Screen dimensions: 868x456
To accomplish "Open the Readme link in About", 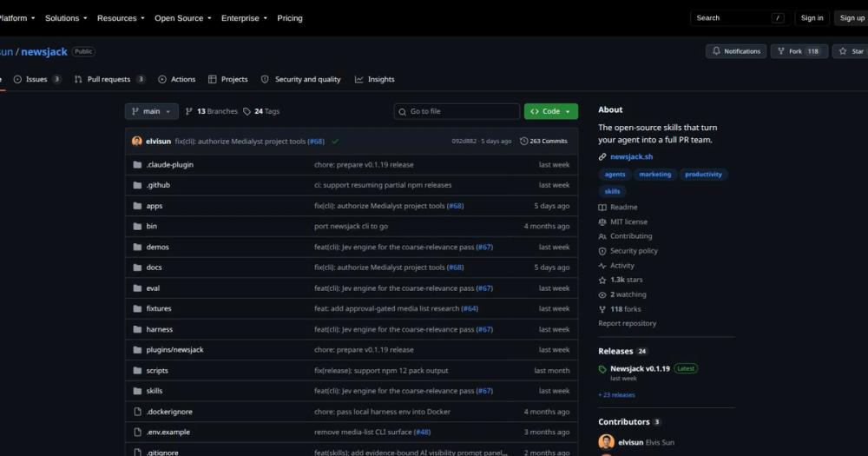I will pos(618,208).
